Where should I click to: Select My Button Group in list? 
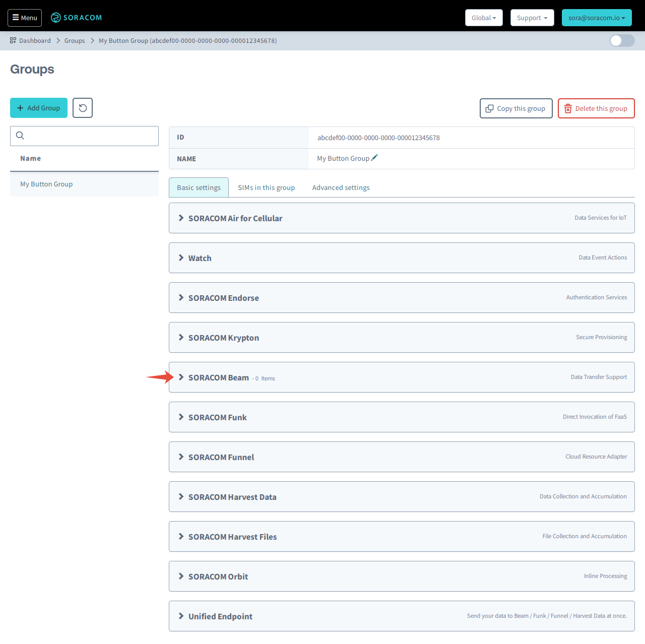[x=84, y=184]
